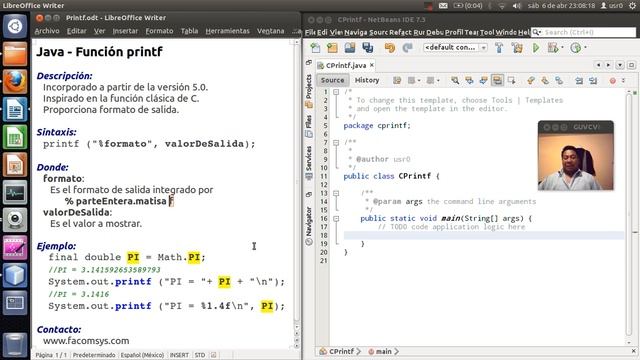Open the Projects side panel tab
The width and height of the screenshot is (640, 360).
(309, 91)
